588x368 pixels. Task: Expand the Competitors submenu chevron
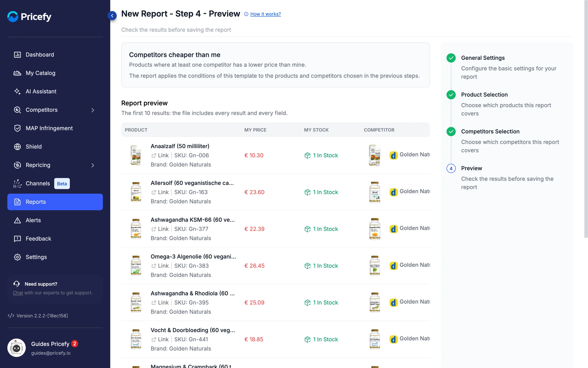pos(93,110)
